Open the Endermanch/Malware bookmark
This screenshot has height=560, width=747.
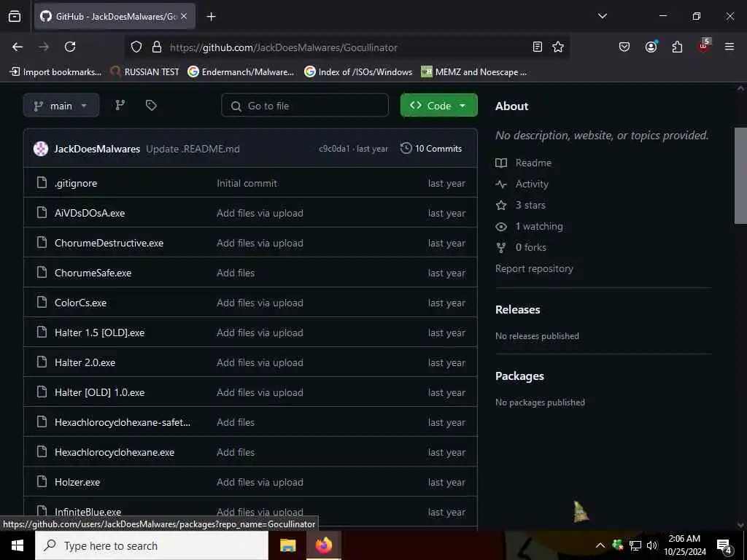(241, 72)
